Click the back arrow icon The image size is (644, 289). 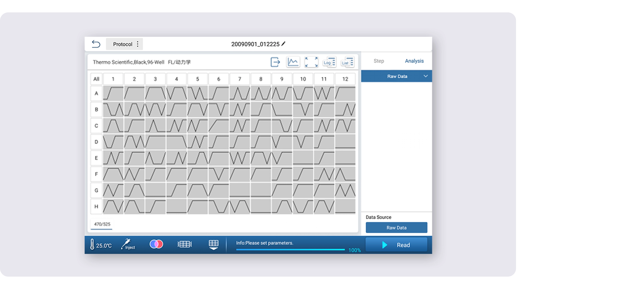[96, 44]
